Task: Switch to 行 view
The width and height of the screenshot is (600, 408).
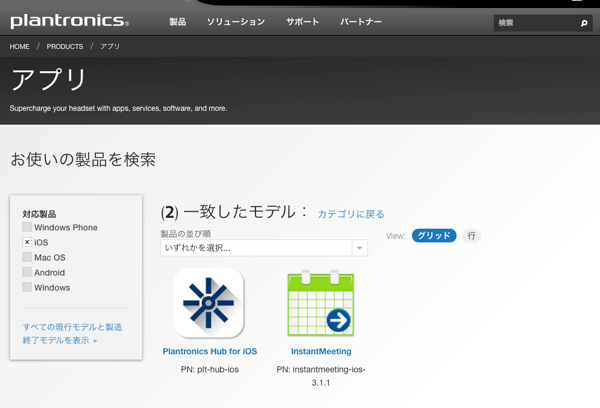Action: [x=471, y=236]
